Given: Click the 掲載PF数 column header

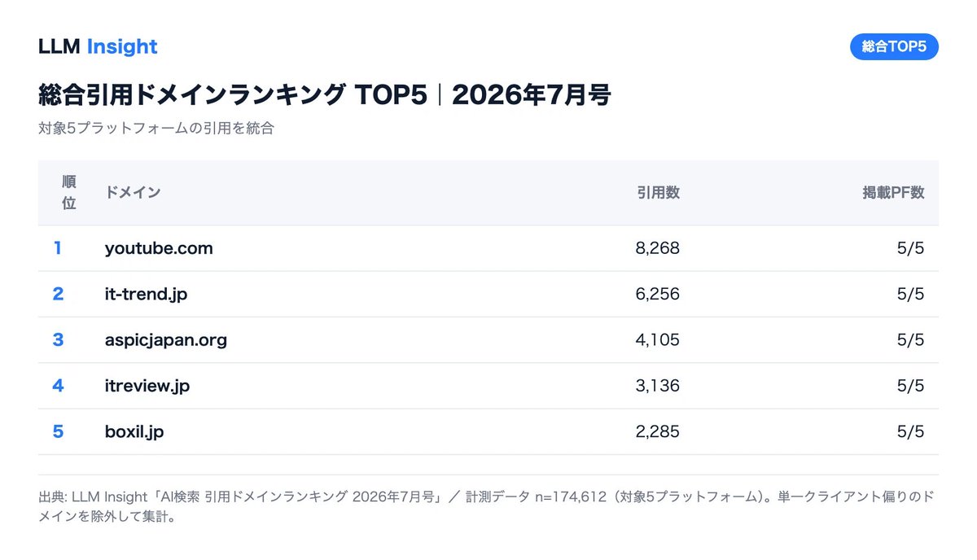Looking at the screenshot, I should (x=893, y=192).
